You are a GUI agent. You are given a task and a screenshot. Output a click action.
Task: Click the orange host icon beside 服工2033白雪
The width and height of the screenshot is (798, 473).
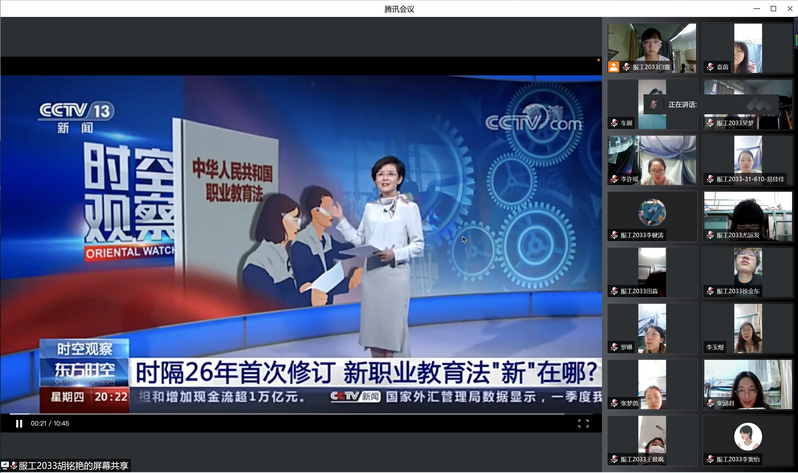click(x=613, y=67)
